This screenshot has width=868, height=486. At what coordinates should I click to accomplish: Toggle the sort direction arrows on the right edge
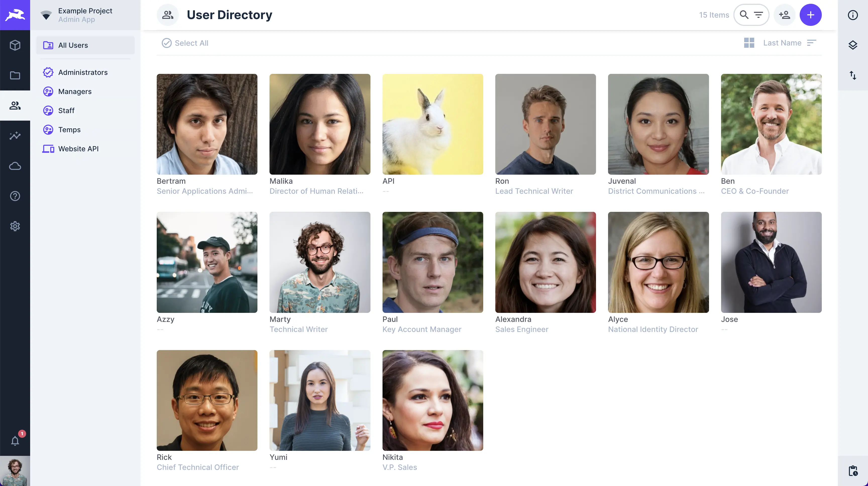tap(853, 75)
